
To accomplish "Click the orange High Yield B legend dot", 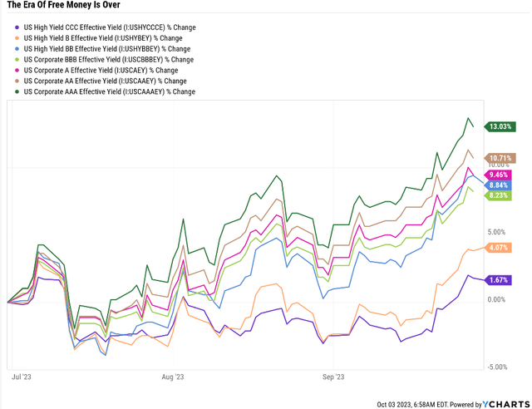I will coord(17,38).
